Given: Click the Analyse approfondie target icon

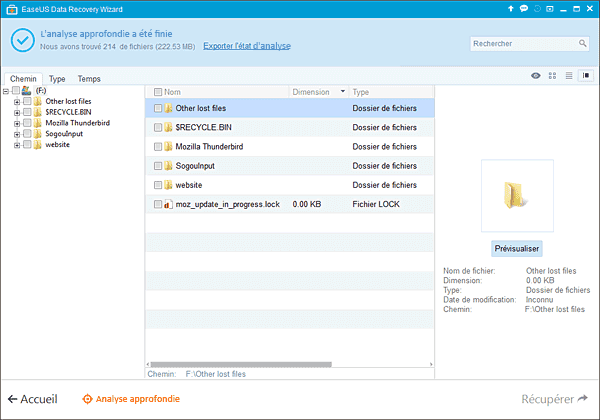Looking at the screenshot, I should tap(87, 399).
